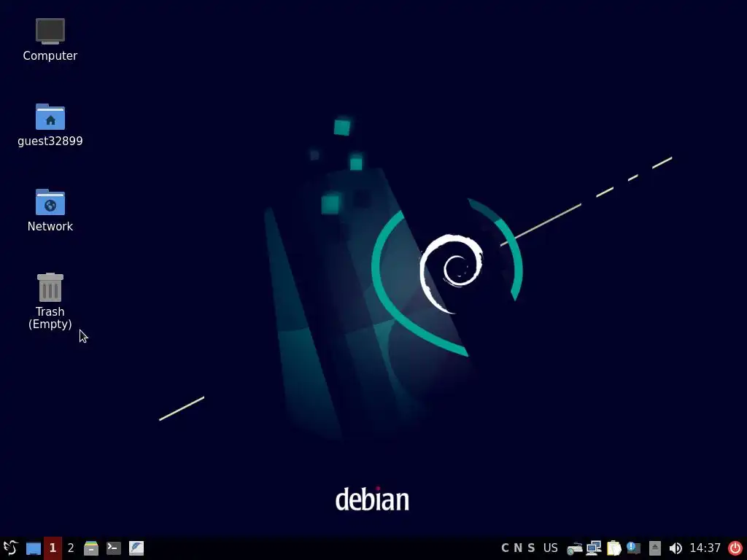Open the feather text editor launcher

[x=136, y=548]
